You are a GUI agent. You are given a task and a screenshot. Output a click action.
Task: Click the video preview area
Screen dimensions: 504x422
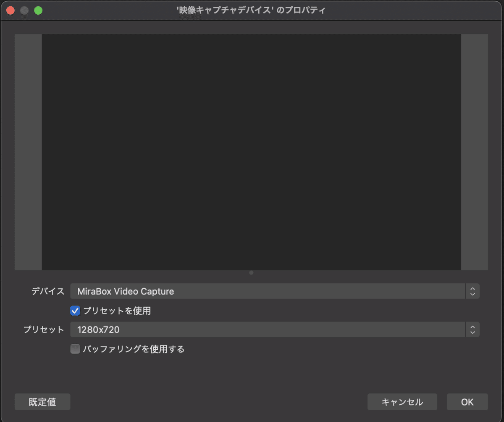click(251, 151)
